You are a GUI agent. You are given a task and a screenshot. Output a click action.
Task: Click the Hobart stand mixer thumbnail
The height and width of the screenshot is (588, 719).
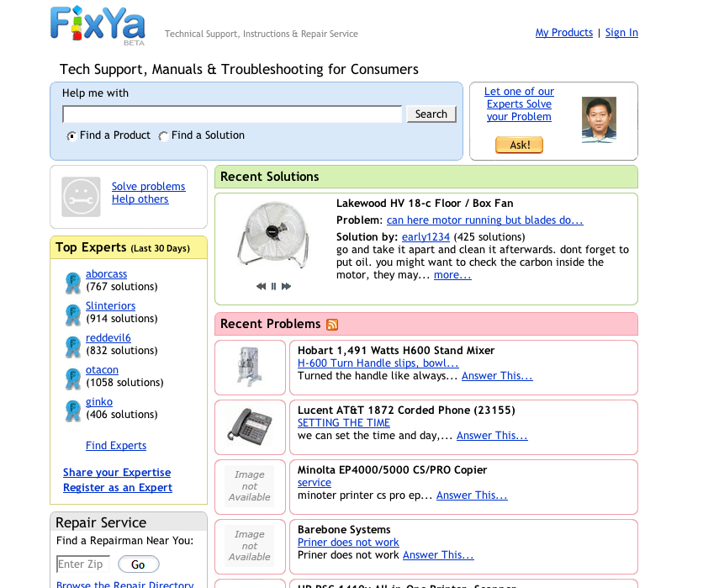pos(250,368)
